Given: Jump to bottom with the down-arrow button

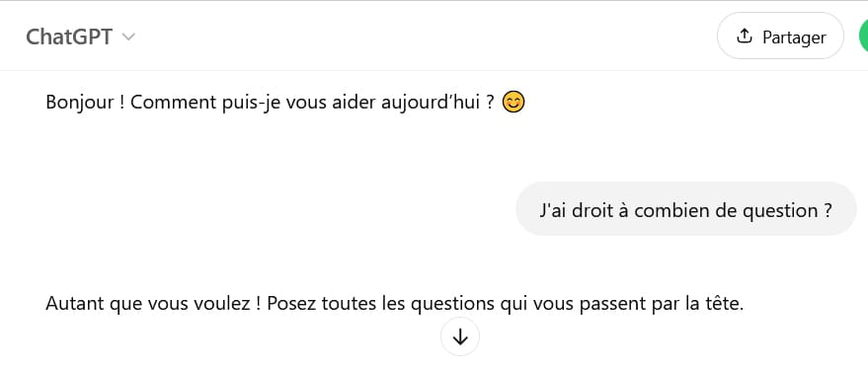Looking at the screenshot, I should click(460, 336).
